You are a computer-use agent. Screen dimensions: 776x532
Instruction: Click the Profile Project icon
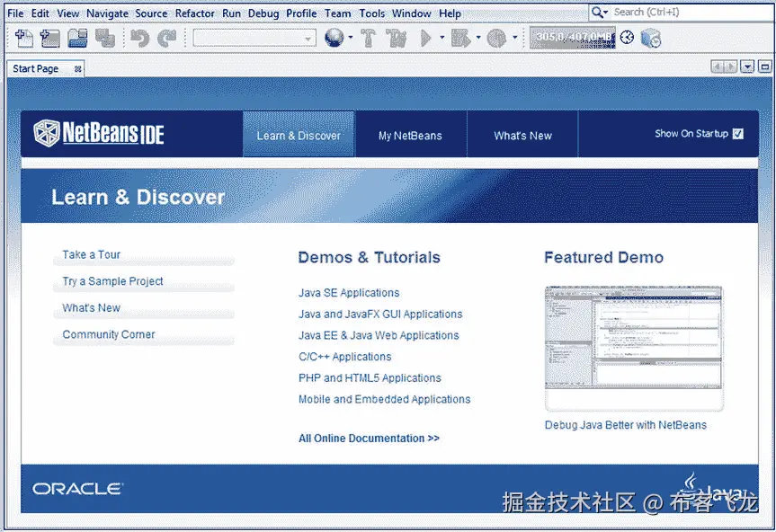496,38
